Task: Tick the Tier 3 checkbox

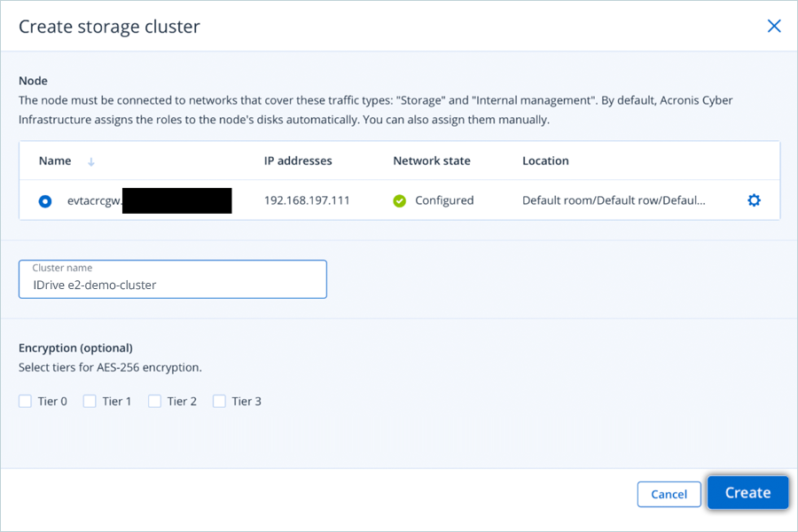Action: point(220,402)
